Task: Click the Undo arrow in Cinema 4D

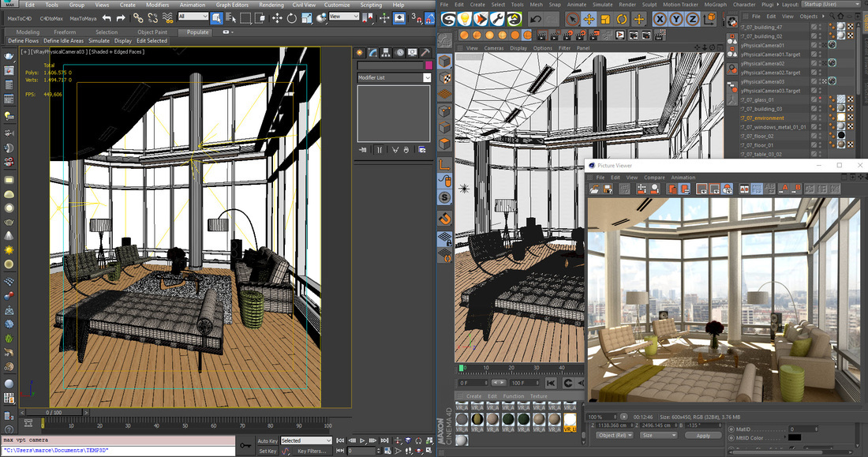Action: tap(537, 19)
